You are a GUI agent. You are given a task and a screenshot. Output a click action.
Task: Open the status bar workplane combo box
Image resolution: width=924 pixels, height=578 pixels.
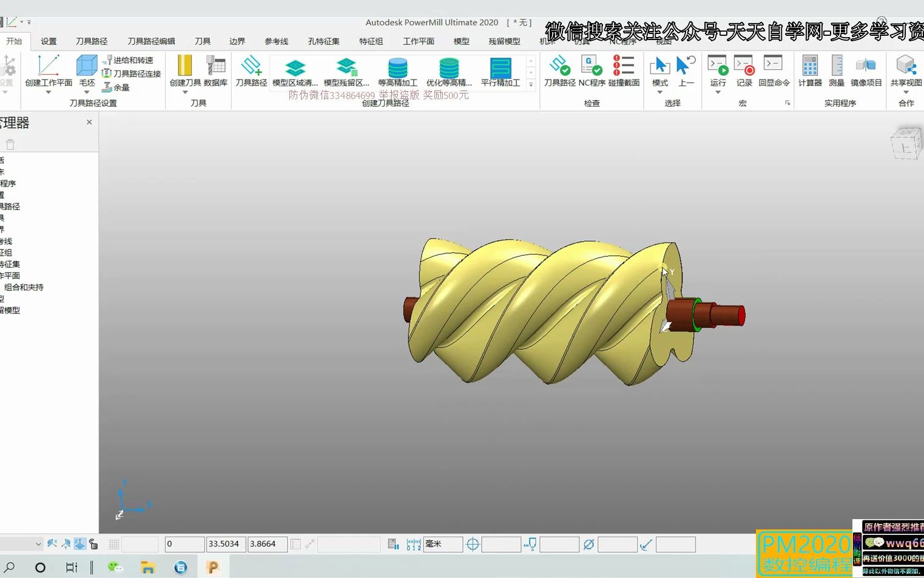(x=22, y=544)
